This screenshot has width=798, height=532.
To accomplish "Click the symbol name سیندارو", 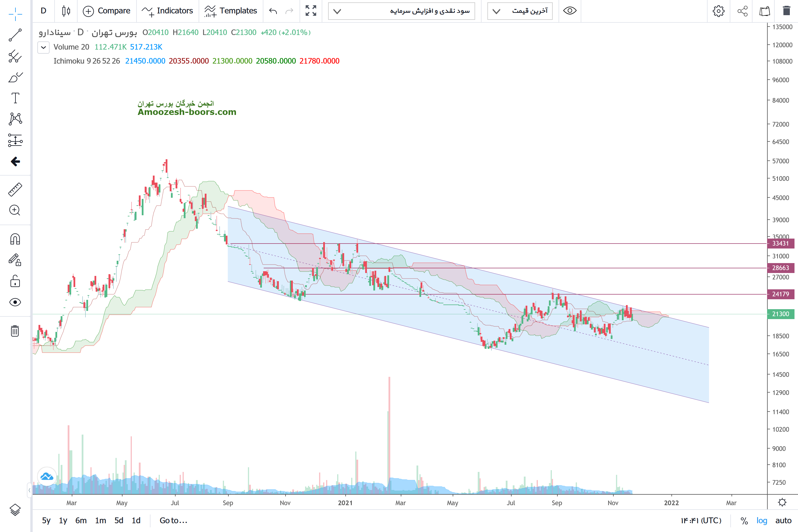I will (55, 33).
